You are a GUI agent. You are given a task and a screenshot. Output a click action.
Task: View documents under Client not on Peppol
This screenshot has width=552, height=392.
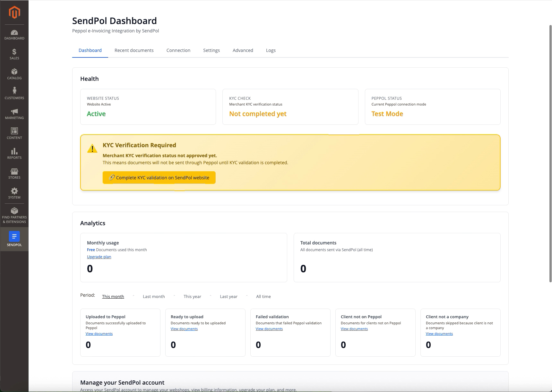[x=354, y=329]
